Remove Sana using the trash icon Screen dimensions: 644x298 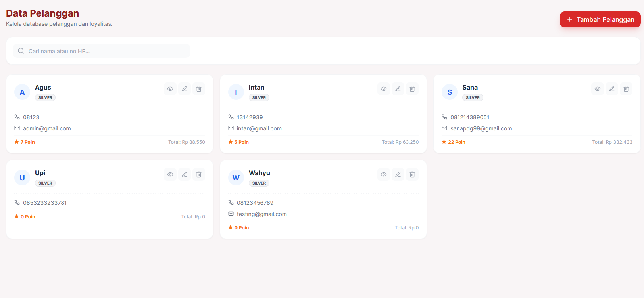pos(626,89)
